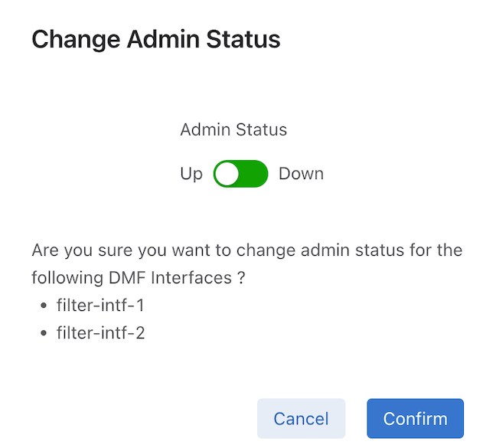496x448 pixels.
Task: Click the Down label beside the switch
Action: (x=301, y=174)
